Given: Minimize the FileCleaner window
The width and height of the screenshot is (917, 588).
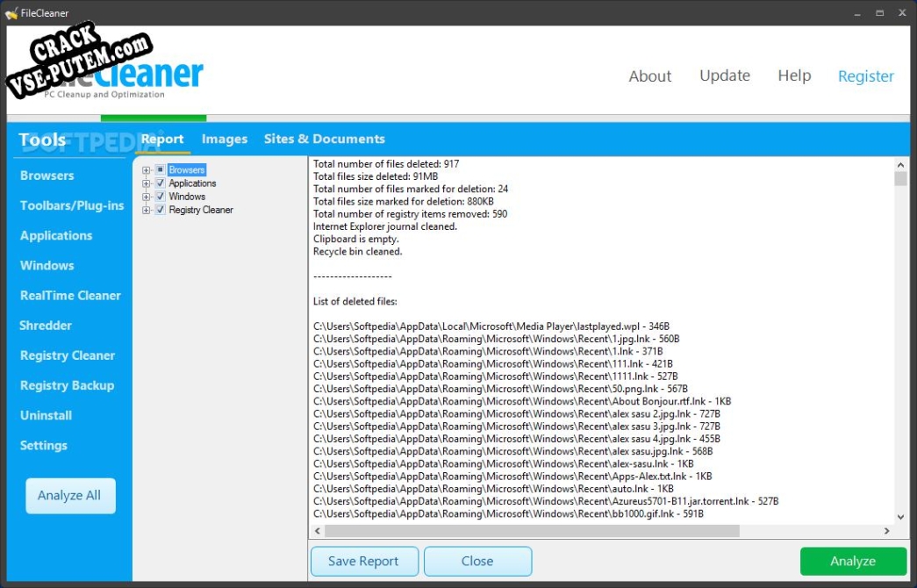Looking at the screenshot, I should (856, 13).
